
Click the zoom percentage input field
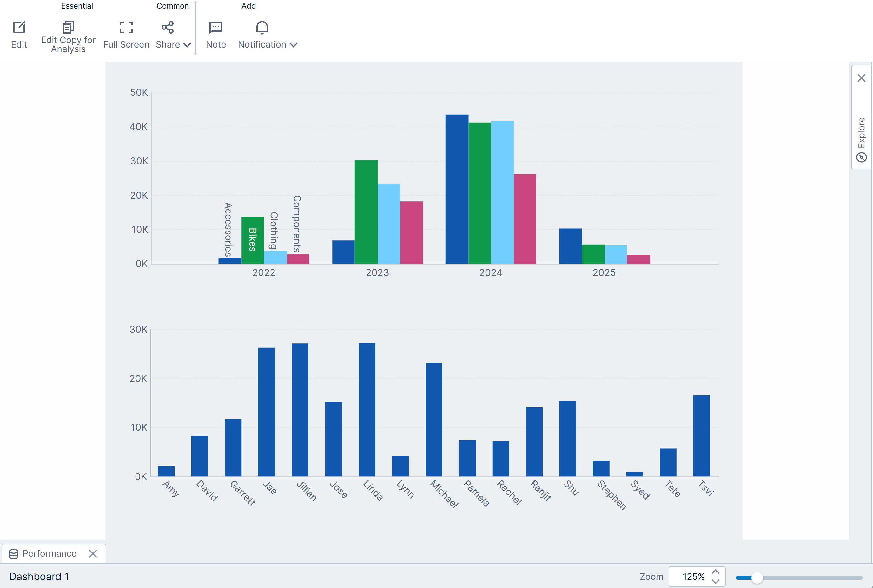click(x=692, y=577)
